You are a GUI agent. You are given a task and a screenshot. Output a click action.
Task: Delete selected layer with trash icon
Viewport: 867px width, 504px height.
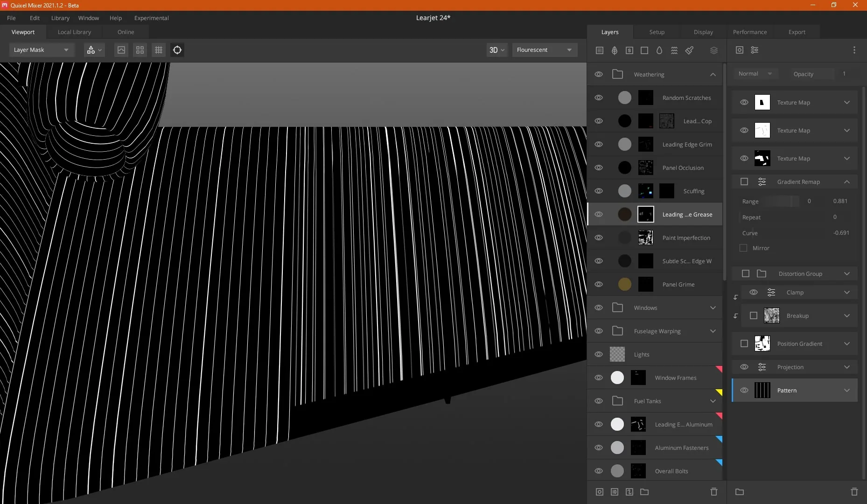pyautogui.click(x=713, y=492)
